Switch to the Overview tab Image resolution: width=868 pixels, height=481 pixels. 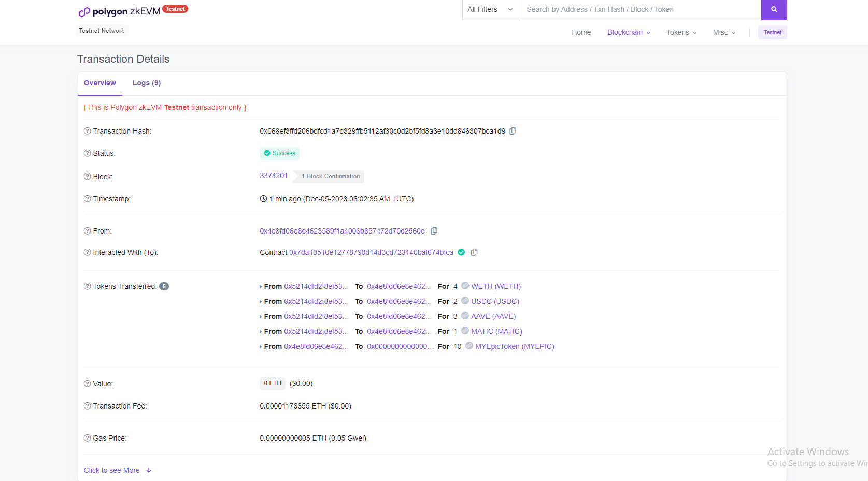(100, 83)
